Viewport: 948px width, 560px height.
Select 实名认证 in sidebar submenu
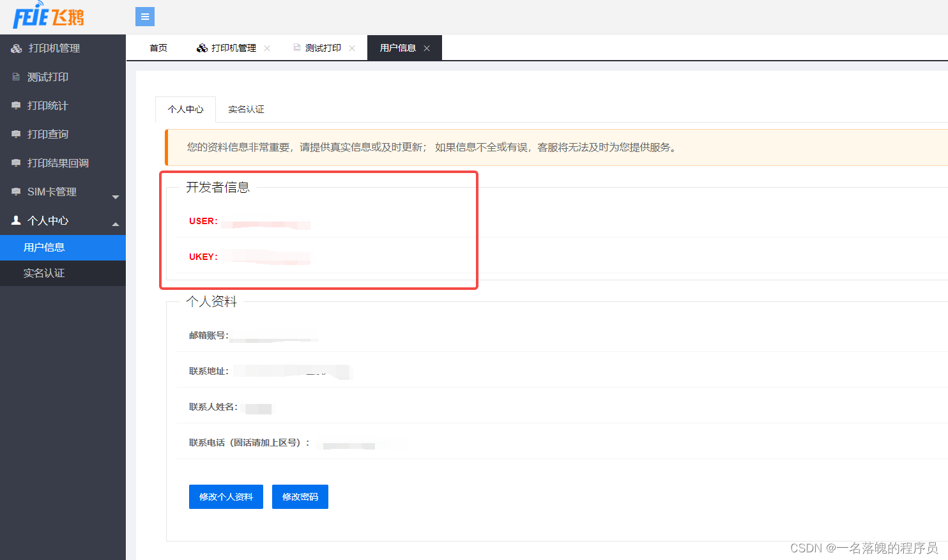(63, 273)
